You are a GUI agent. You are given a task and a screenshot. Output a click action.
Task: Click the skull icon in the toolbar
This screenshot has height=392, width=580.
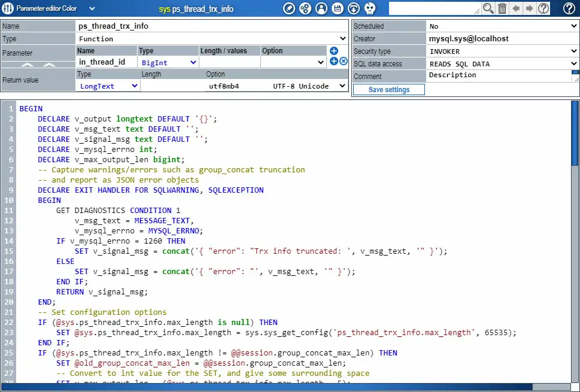point(369,8)
